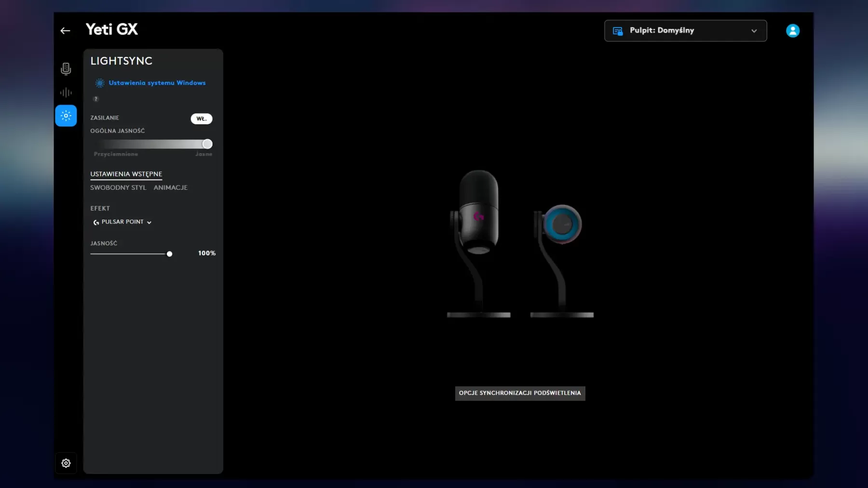This screenshot has height=488, width=868.
Task: Expand the Pulpit: Domyślny profile selector
Action: [754, 30]
